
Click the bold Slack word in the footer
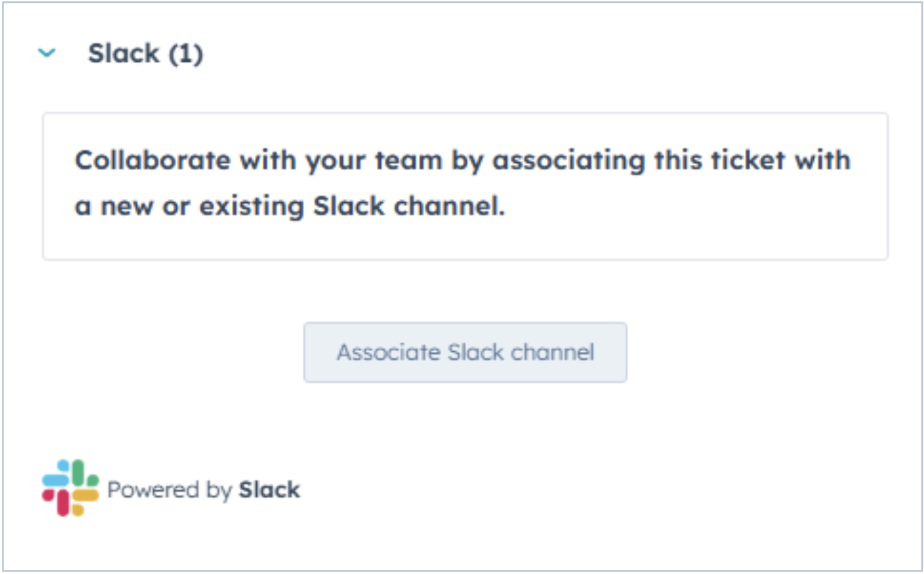click(x=269, y=490)
